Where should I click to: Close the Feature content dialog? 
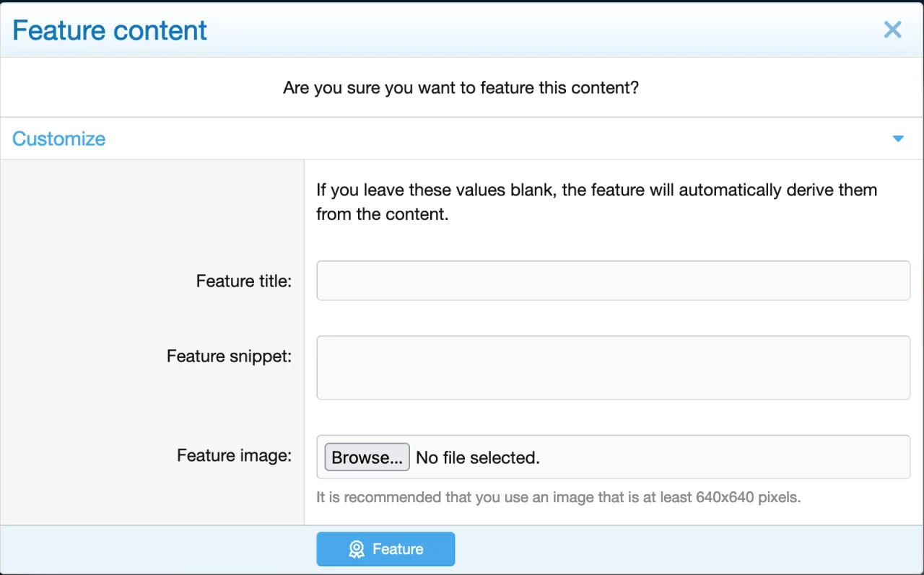(892, 30)
